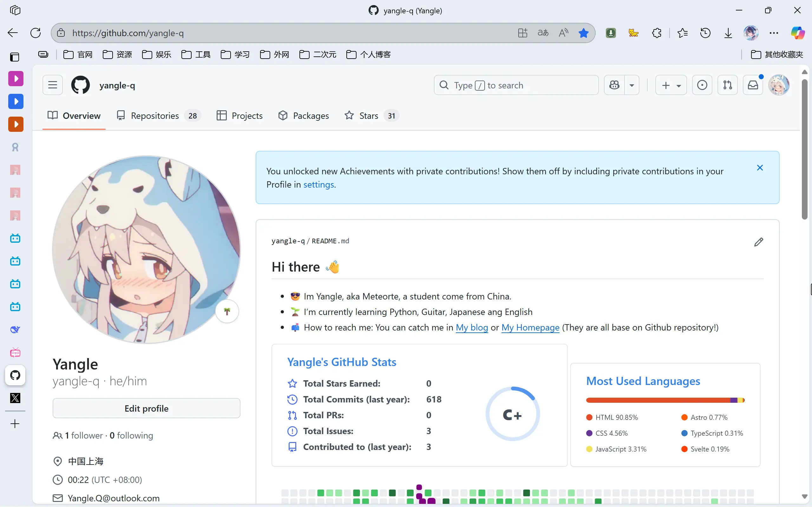Click the GitHub Octocat logo
The width and height of the screenshot is (812, 507).
(81, 85)
